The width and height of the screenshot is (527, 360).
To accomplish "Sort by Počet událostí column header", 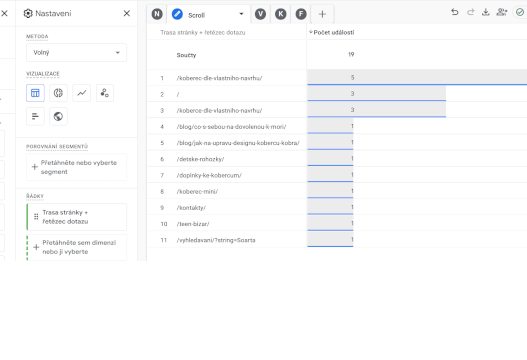I will point(333,32).
